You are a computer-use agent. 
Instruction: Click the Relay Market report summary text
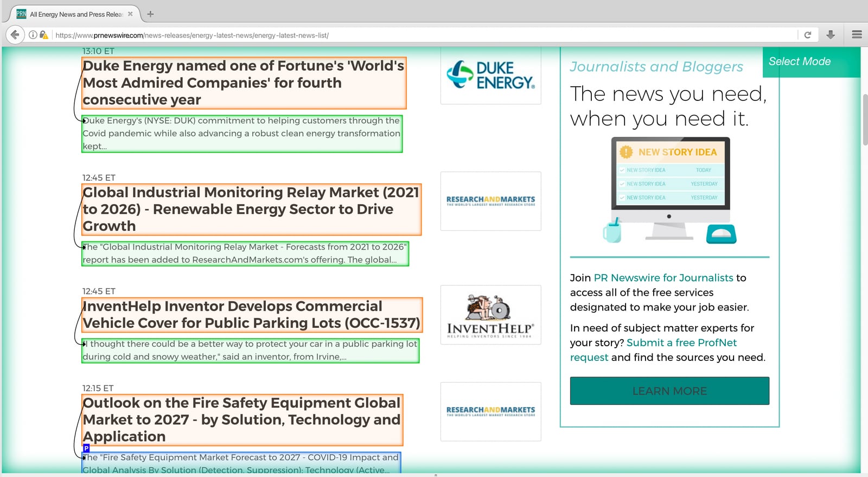point(245,253)
